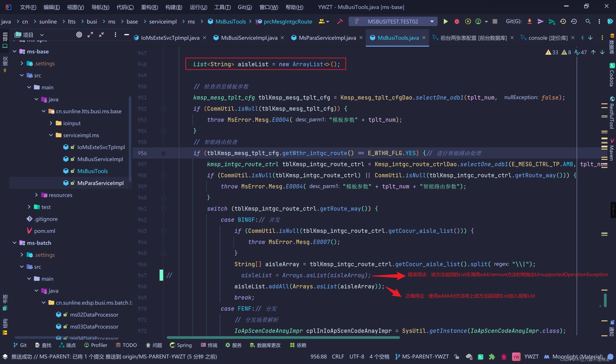
Task: Hide the project tool window
Action: pos(126,35)
